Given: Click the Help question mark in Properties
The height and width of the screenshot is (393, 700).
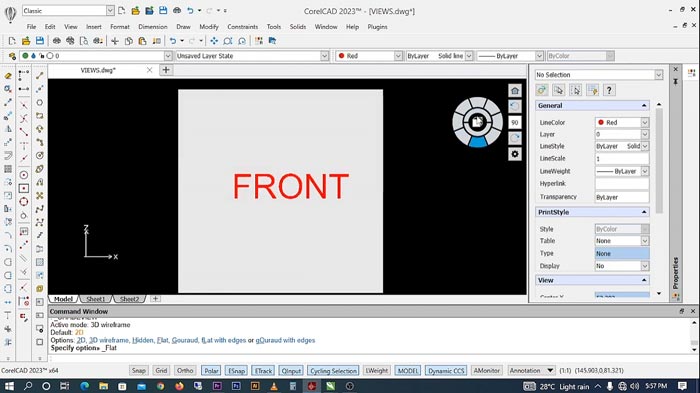Looking at the screenshot, I should [609, 90].
